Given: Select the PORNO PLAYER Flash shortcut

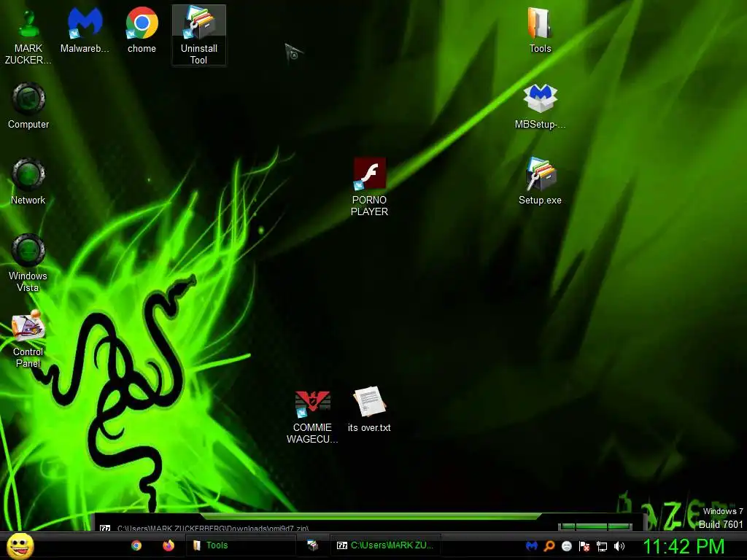Looking at the screenshot, I should click(369, 187).
